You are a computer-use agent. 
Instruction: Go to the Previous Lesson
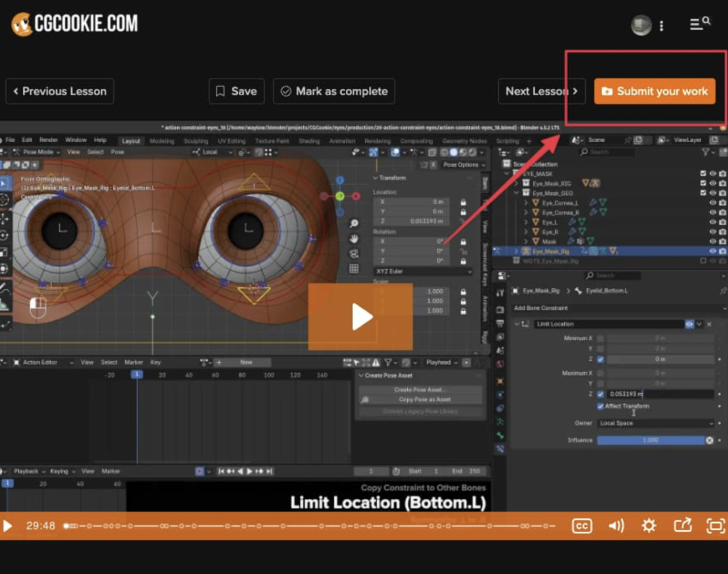tap(60, 92)
